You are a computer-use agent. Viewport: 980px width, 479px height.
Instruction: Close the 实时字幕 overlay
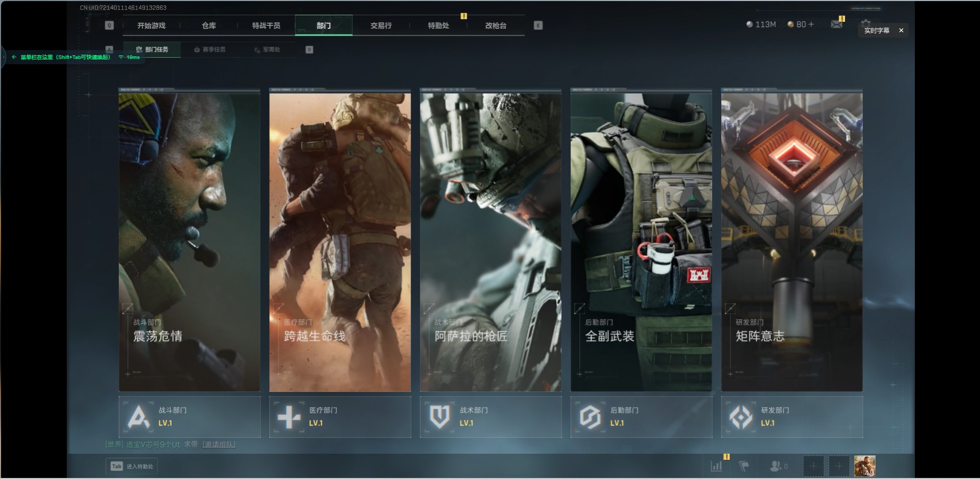[x=901, y=30]
